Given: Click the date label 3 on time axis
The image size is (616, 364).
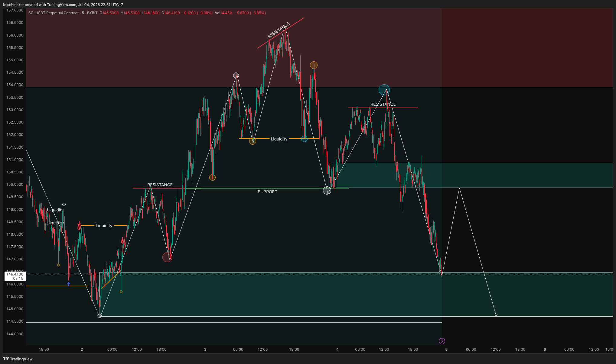Looking at the screenshot, I should 205,350.
